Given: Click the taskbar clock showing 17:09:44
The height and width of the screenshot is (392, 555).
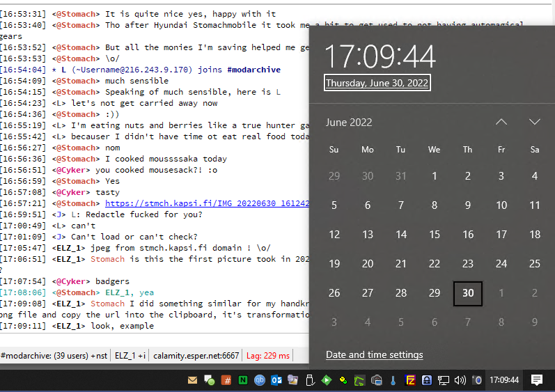Looking at the screenshot, I should tap(504, 380).
